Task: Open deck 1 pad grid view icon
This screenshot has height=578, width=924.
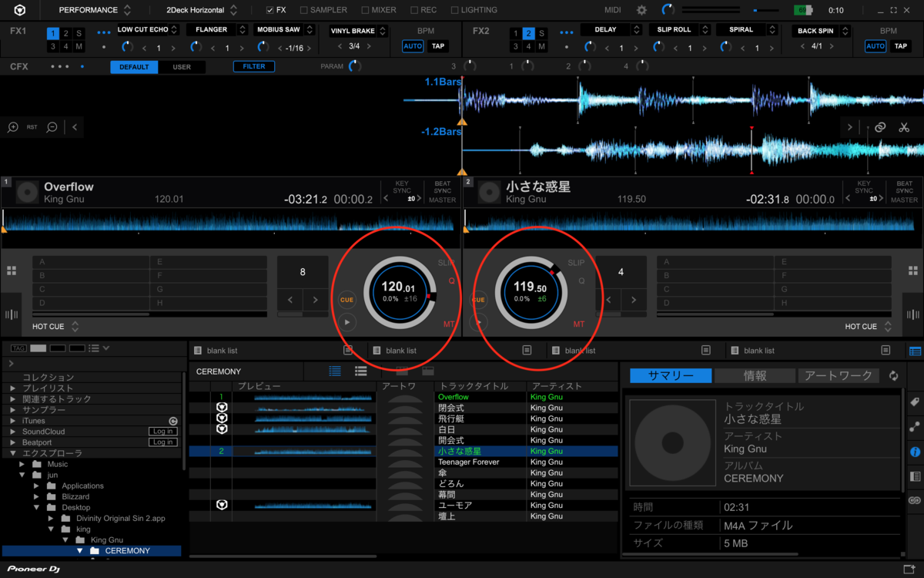Action: pyautogui.click(x=12, y=271)
